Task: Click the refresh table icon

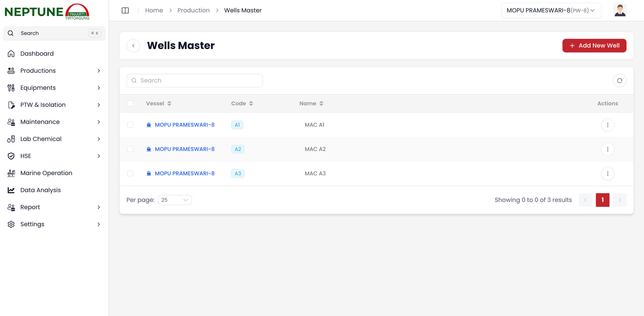Action: point(619,81)
